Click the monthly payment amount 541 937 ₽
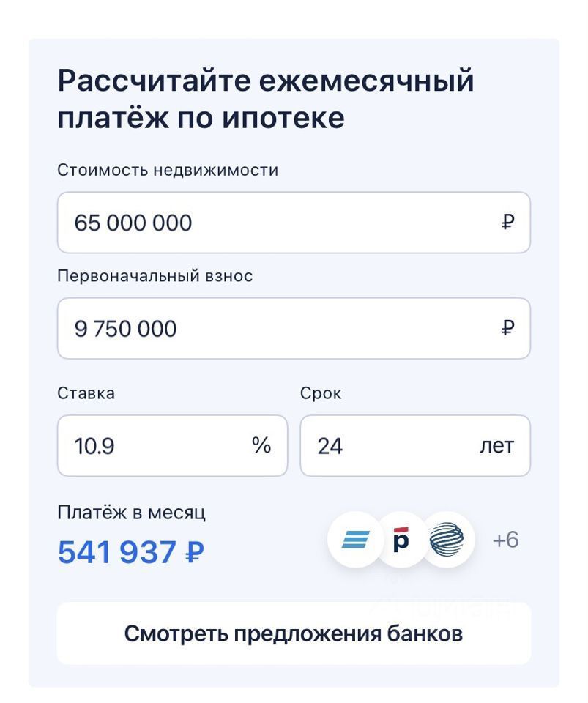This screenshot has height=703, width=588. (131, 552)
